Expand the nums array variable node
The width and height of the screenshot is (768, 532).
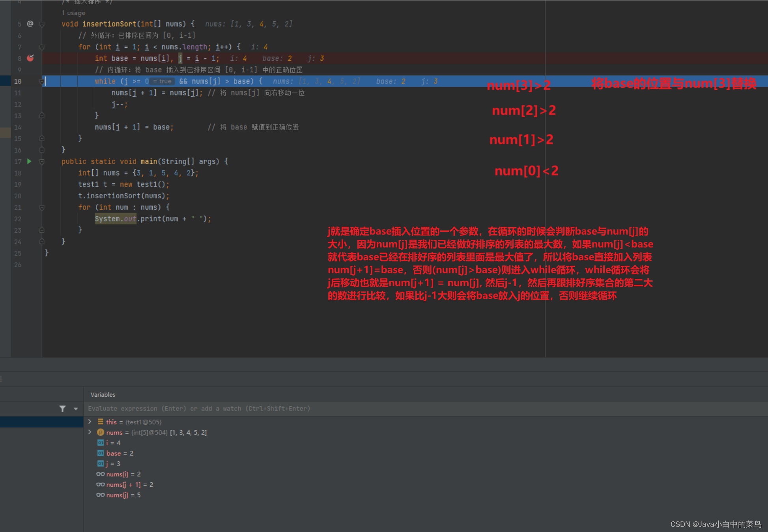(90, 432)
